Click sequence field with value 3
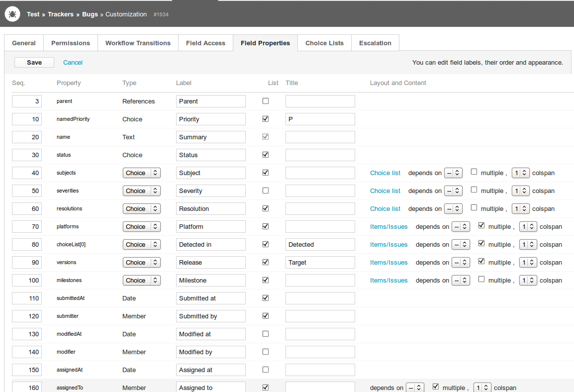Screen dimensions: 574x392 (27, 101)
